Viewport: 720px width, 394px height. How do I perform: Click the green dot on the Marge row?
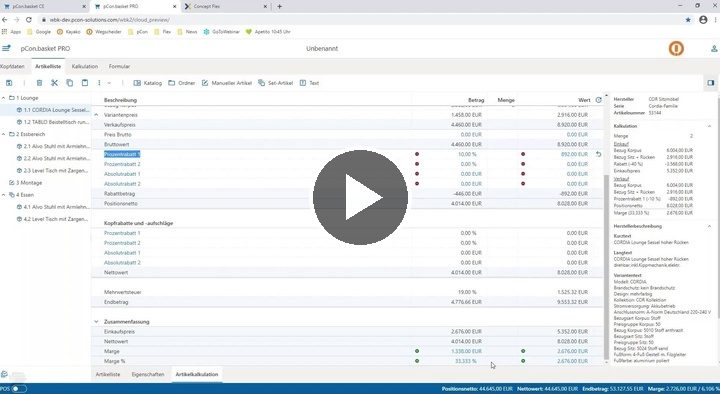417,351
